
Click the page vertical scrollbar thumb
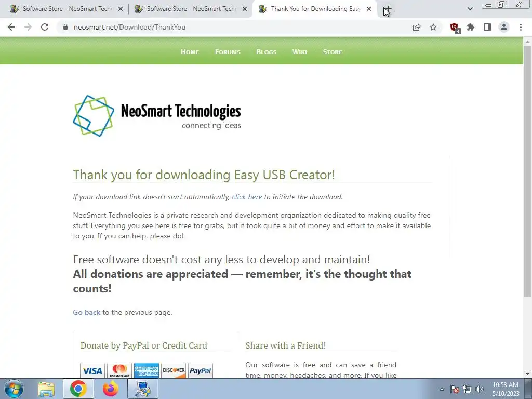coord(528,171)
